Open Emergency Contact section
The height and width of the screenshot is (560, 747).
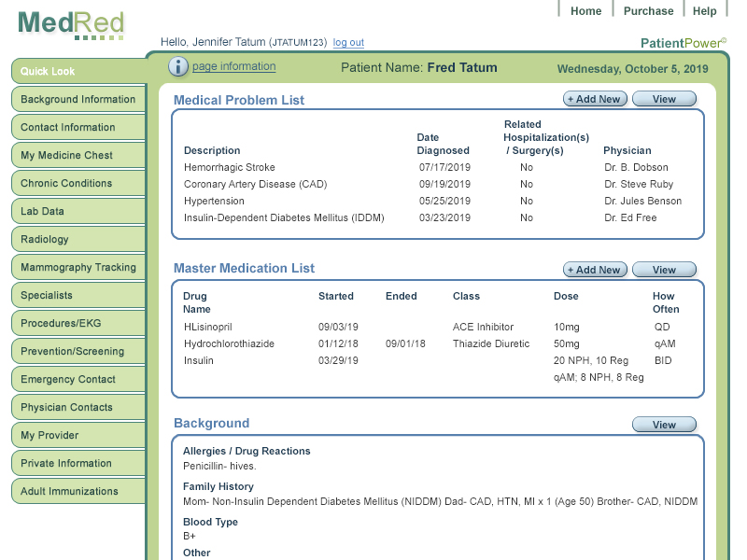[79, 380]
